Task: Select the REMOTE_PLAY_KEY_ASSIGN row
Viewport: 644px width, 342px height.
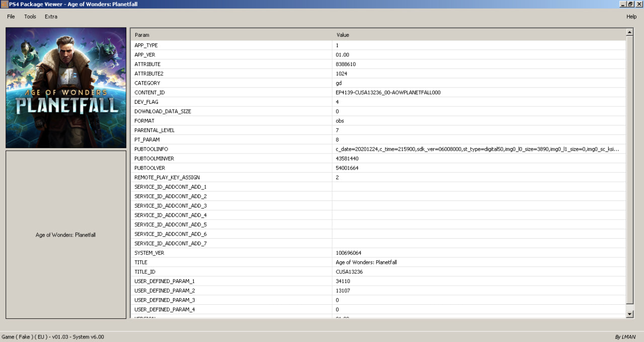Action: pyautogui.click(x=378, y=177)
